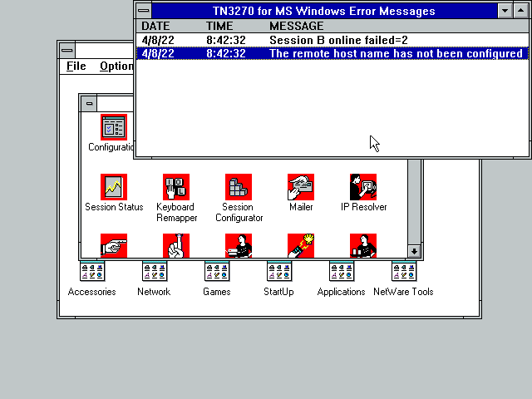Select the last person icon in bottom row
532x399 pixels.
[363, 246]
